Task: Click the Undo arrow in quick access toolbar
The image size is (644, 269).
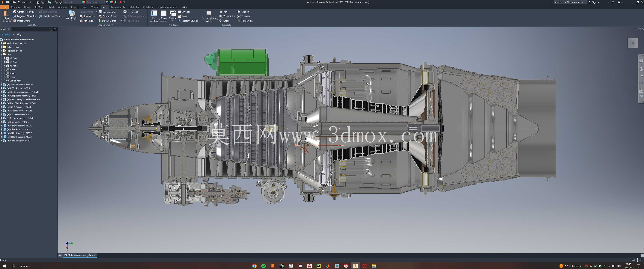Action: [x=23, y=2]
